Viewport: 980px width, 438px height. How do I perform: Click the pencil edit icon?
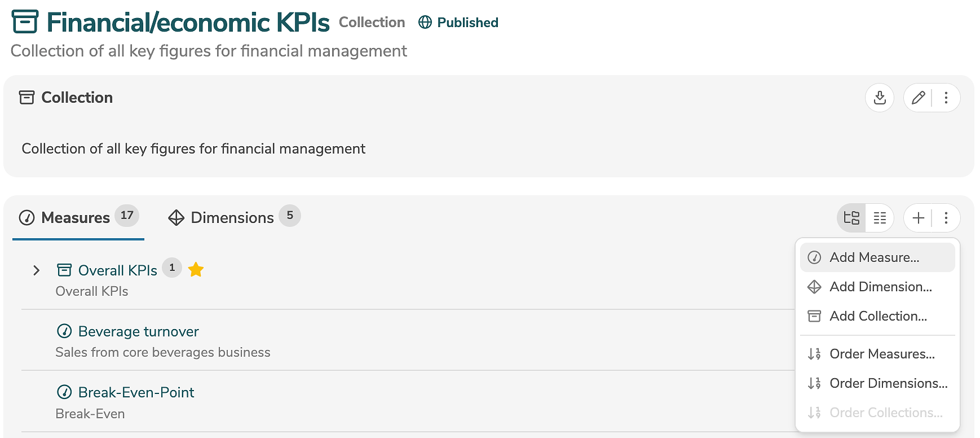[x=918, y=98]
